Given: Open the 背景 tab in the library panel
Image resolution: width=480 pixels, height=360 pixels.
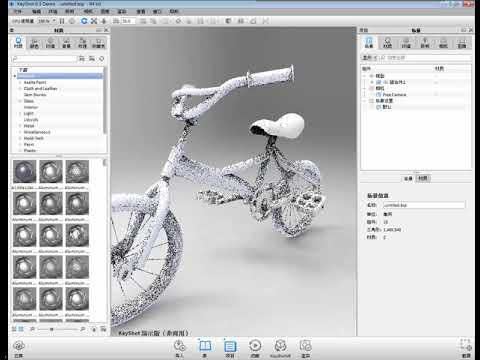Looking at the screenshot, I should pos(66,43).
